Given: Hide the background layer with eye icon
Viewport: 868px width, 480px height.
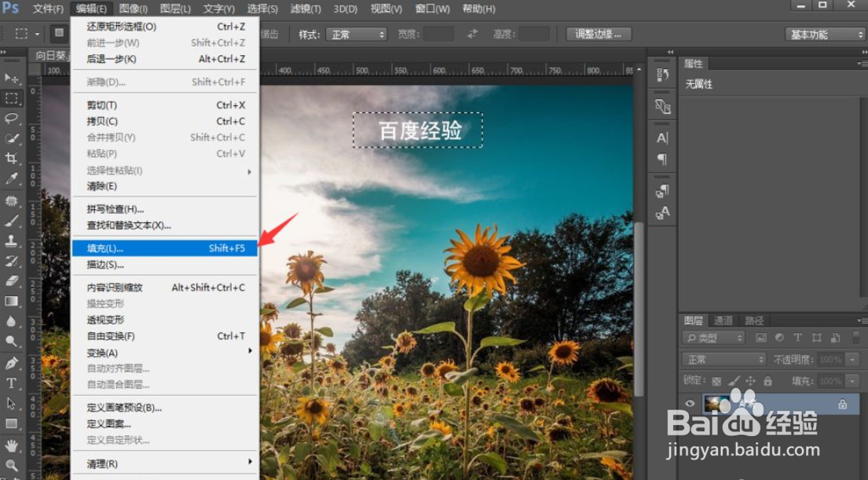Looking at the screenshot, I should point(690,404).
